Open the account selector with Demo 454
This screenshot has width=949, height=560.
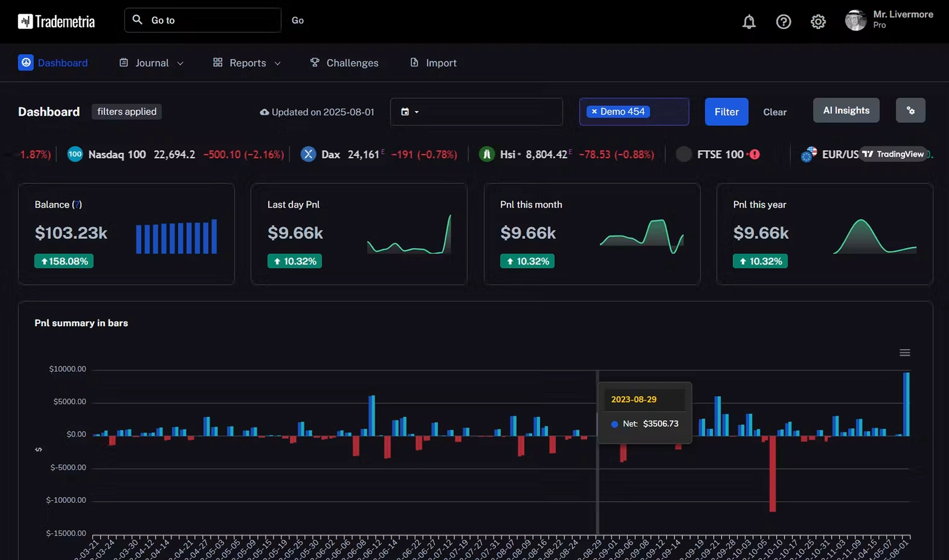[634, 112]
